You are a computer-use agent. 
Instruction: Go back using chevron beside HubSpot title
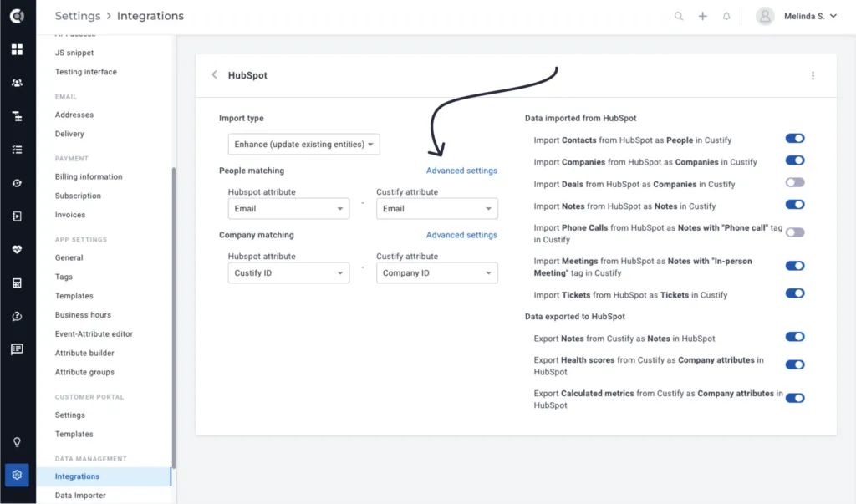click(215, 75)
